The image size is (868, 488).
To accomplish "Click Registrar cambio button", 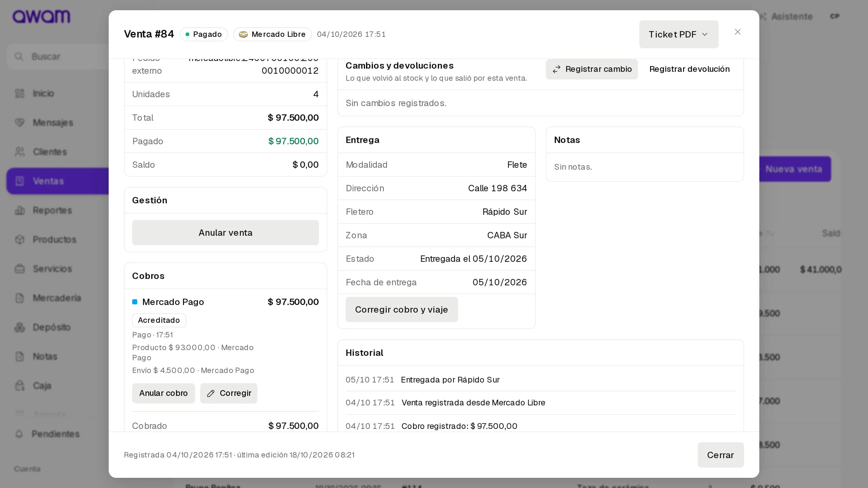I will [591, 69].
